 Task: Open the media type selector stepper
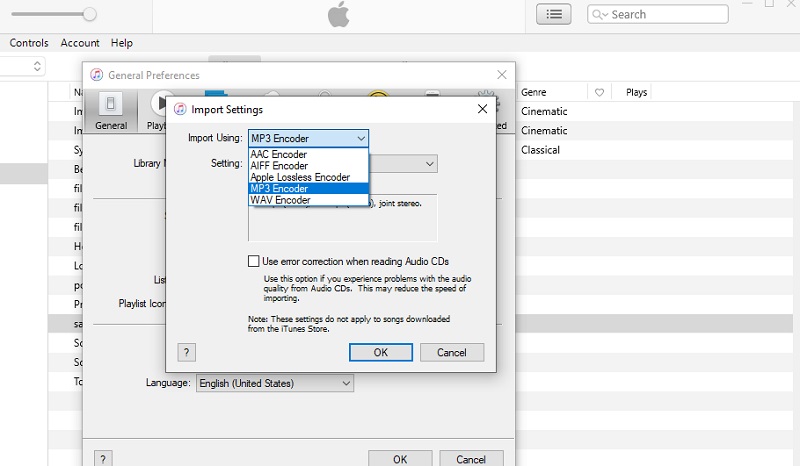(37, 66)
